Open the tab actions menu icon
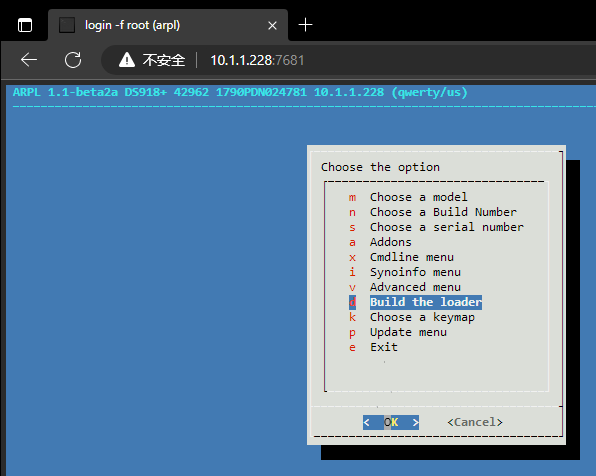The width and height of the screenshot is (596, 476). pyautogui.click(x=25, y=25)
